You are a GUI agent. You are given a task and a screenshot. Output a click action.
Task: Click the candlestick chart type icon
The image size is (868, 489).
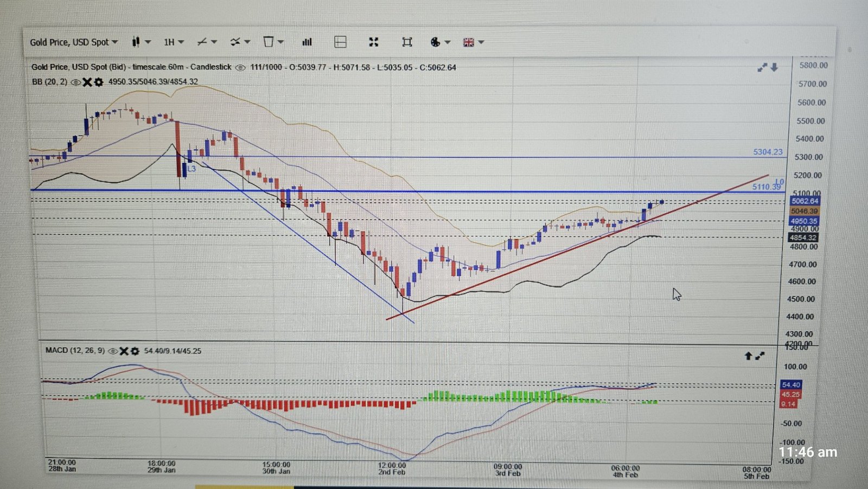(x=136, y=42)
